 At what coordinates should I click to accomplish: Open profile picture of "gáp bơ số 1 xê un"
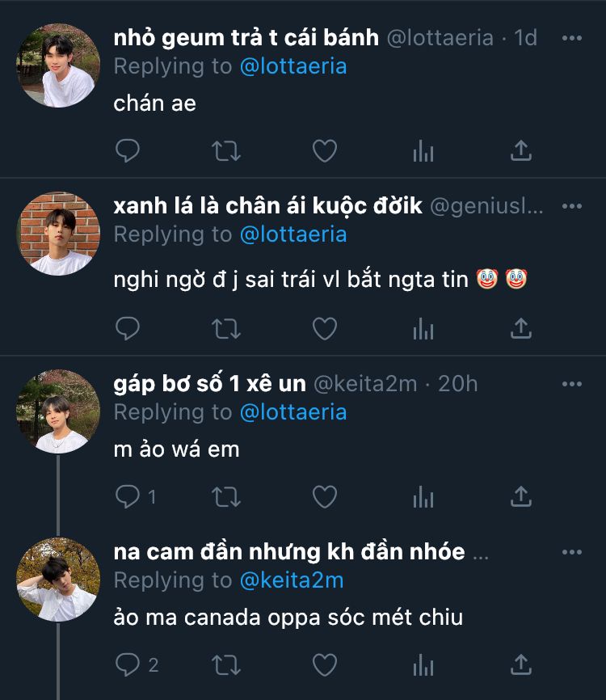(x=58, y=412)
